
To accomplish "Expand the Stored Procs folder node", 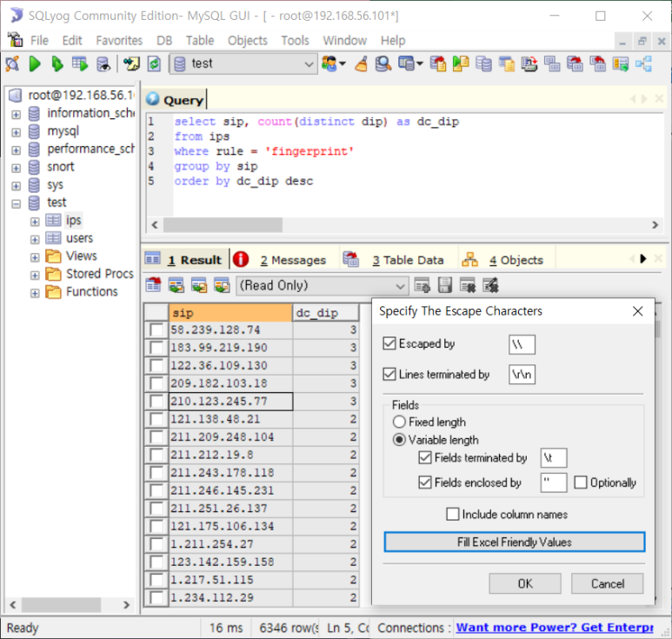I will (35, 275).
